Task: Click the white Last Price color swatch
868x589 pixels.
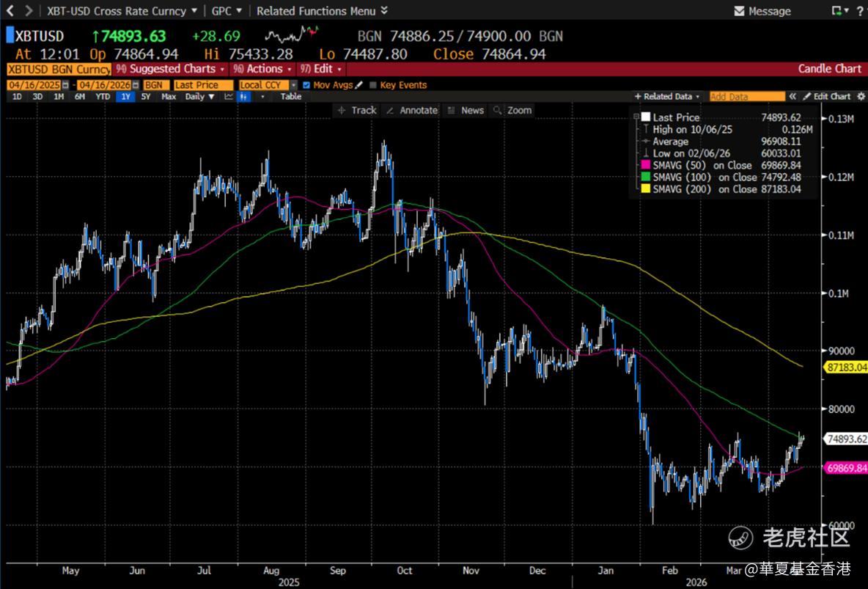Action: click(645, 117)
